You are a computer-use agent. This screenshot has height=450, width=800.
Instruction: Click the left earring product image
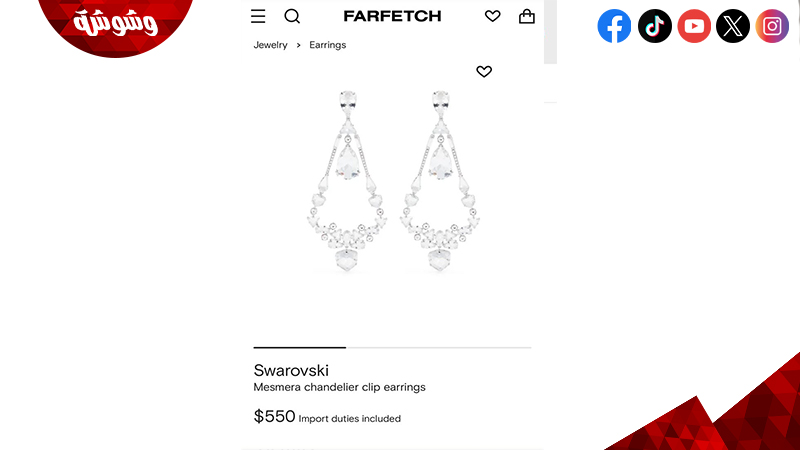[347, 181]
